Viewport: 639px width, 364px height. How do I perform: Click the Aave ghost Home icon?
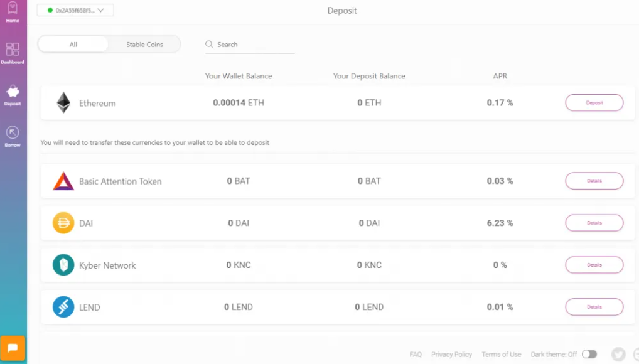click(13, 9)
